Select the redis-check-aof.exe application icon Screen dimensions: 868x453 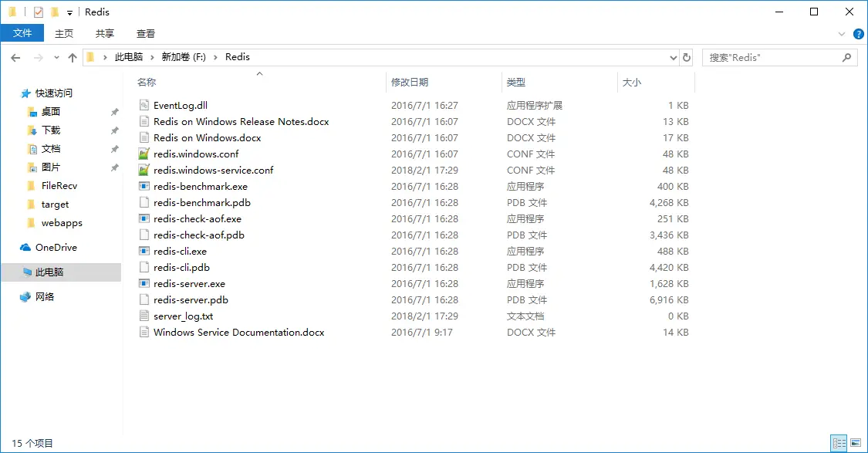[144, 218]
